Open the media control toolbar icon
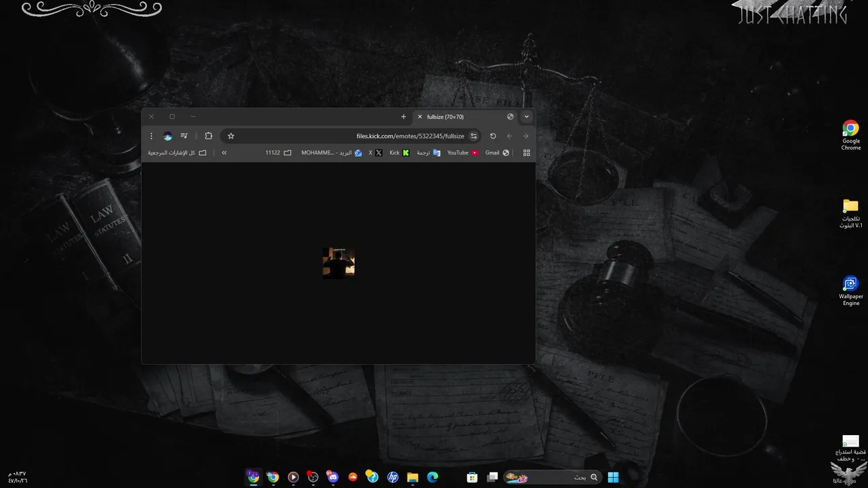The width and height of the screenshot is (868, 488). point(184,136)
